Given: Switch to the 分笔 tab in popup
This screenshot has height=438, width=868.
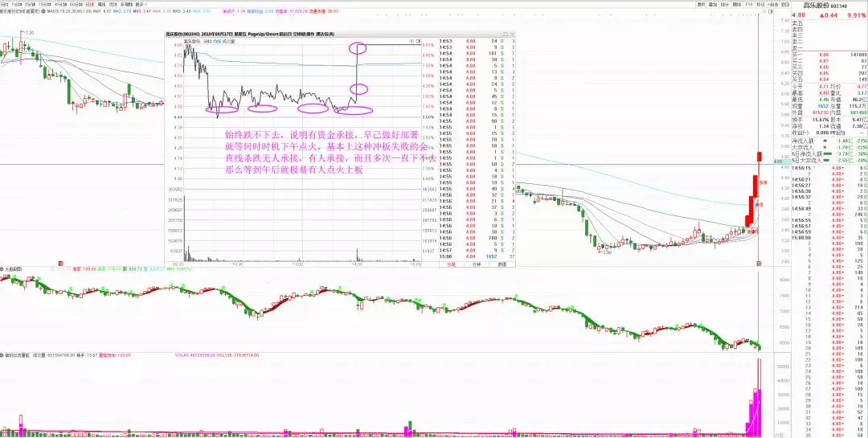Looking at the screenshot, I should [451, 264].
